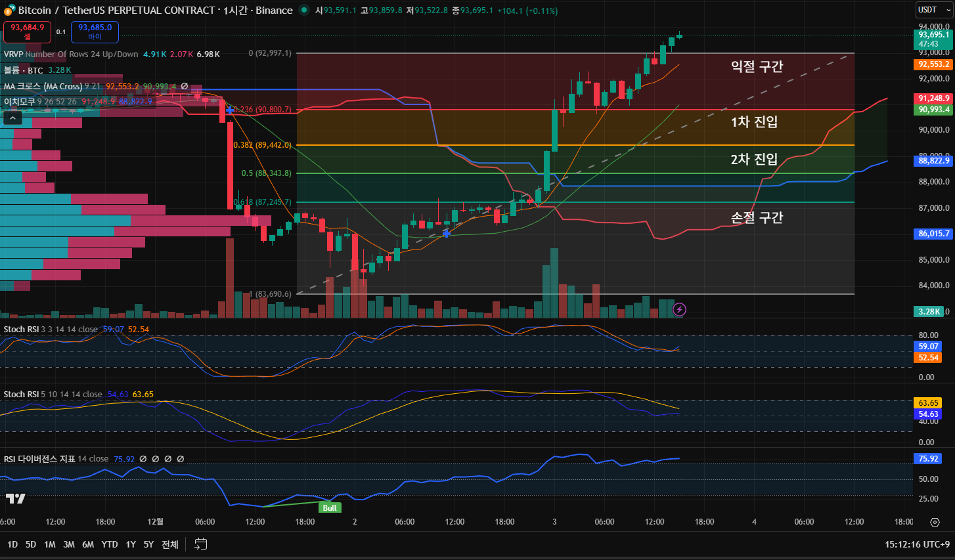Click the blue cross marker near 0.236
Viewport: 955px width, 560px height.
229,110
